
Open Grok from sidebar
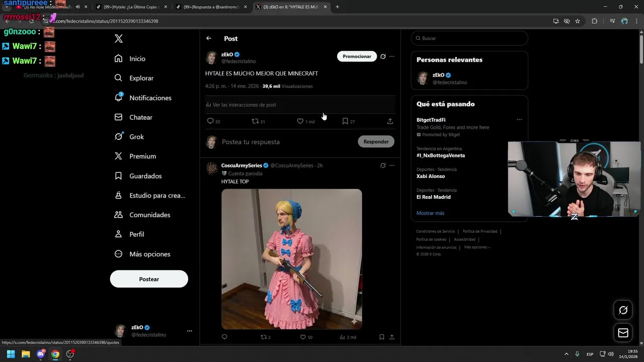tap(129, 137)
